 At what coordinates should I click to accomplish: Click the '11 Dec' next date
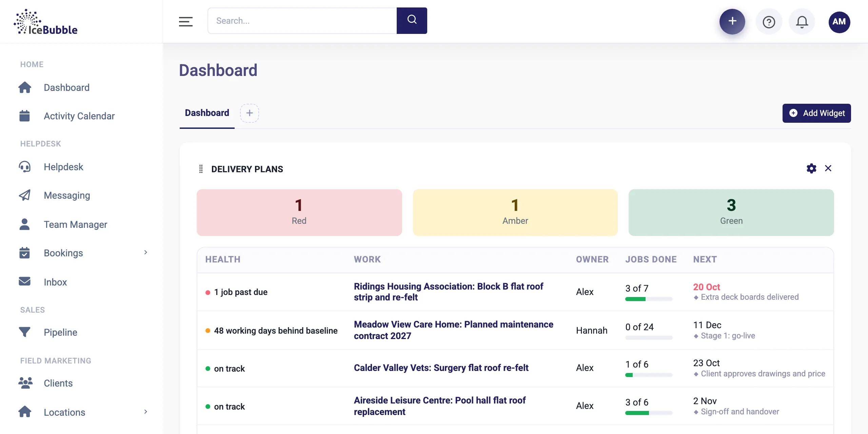tap(707, 325)
